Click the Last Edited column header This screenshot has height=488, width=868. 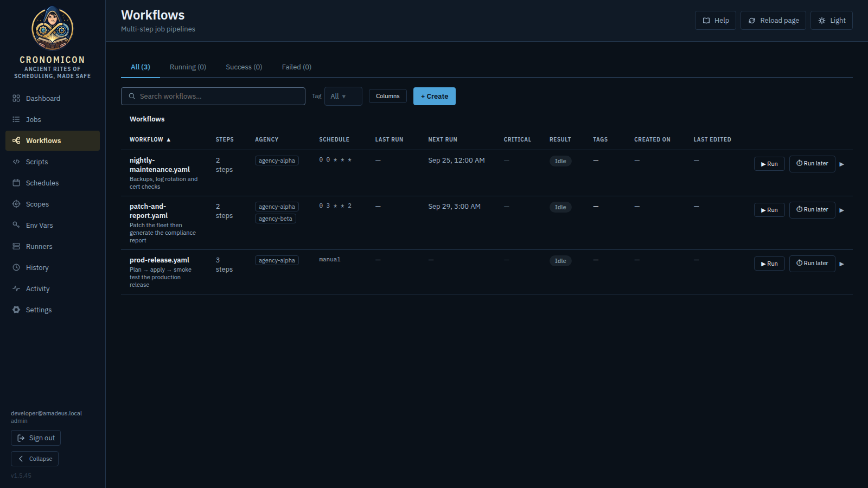tap(712, 139)
